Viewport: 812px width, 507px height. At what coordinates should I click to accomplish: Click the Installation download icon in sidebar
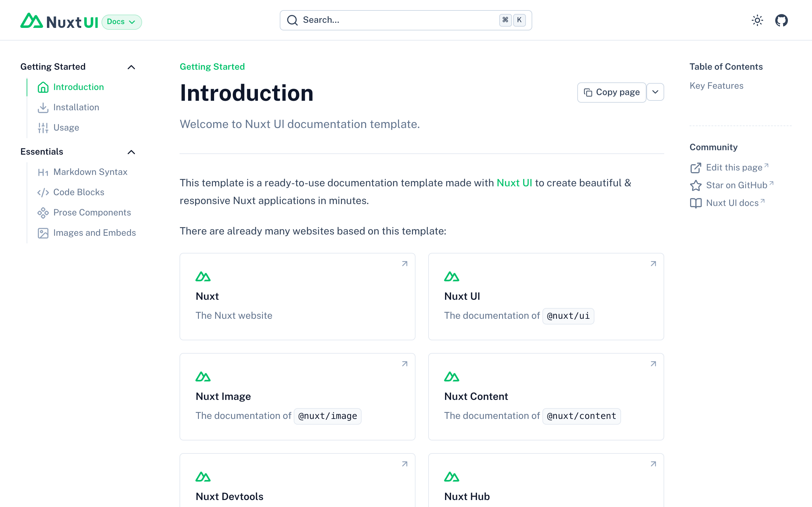click(43, 108)
